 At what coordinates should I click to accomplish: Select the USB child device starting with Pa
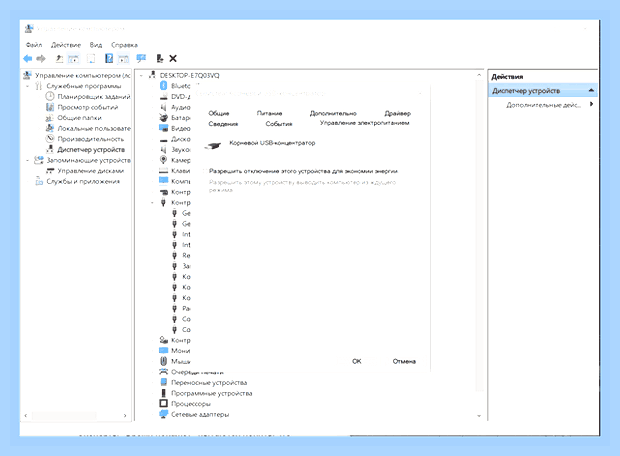(186, 308)
